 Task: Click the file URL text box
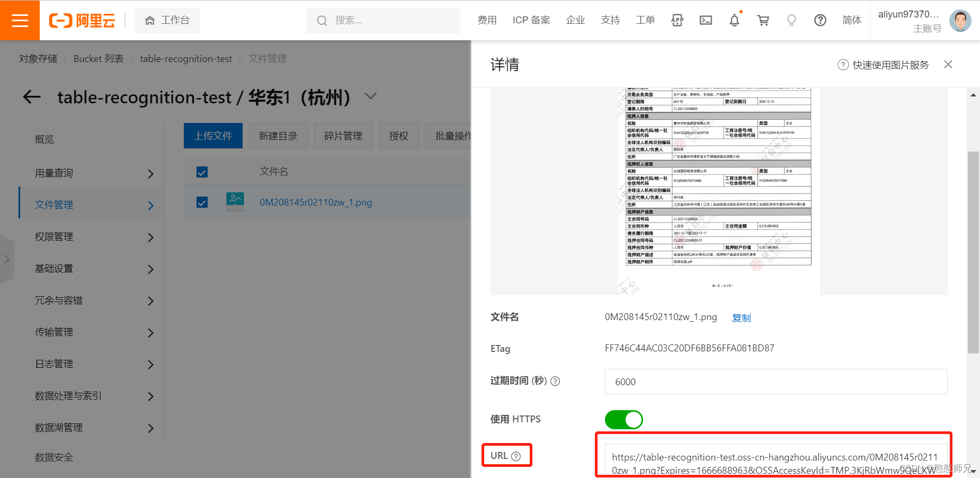(776, 461)
